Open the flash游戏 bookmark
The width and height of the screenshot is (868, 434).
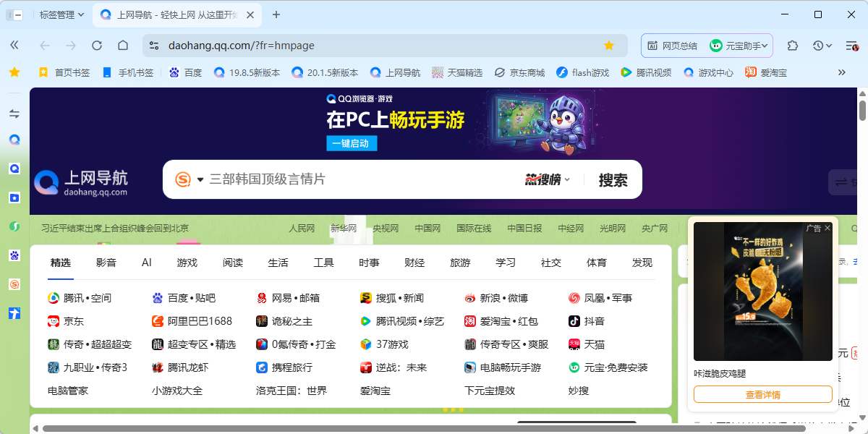tap(582, 72)
